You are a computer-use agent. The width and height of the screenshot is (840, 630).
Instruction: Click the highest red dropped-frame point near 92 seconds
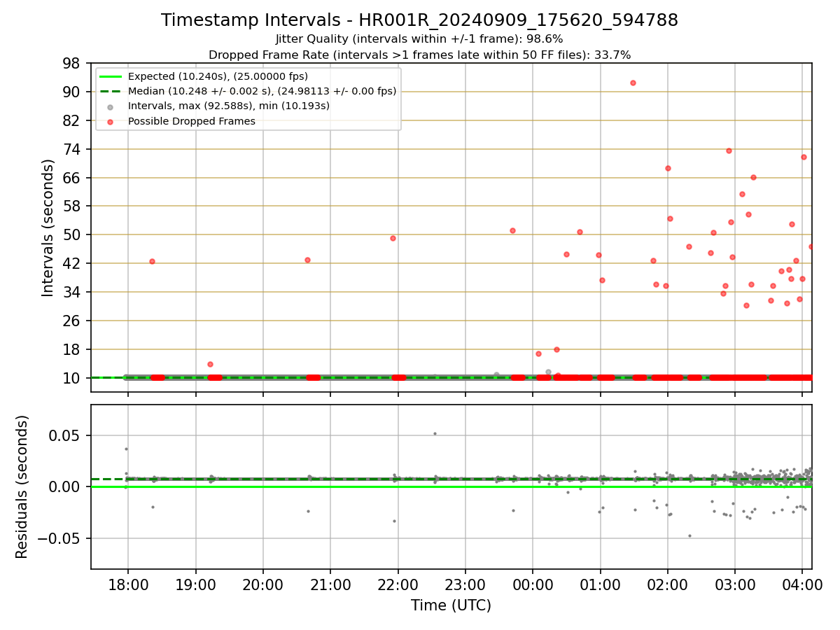633,83
